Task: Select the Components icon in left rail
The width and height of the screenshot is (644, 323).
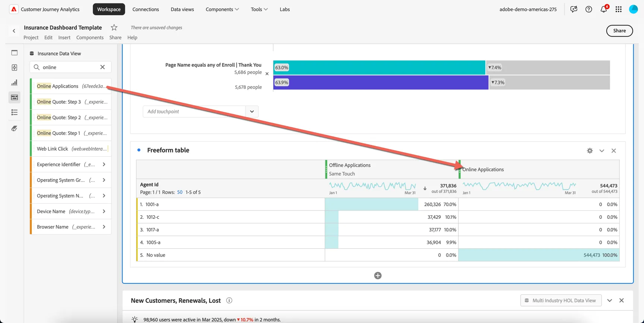Action: pyautogui.click(x=15, y=97)
